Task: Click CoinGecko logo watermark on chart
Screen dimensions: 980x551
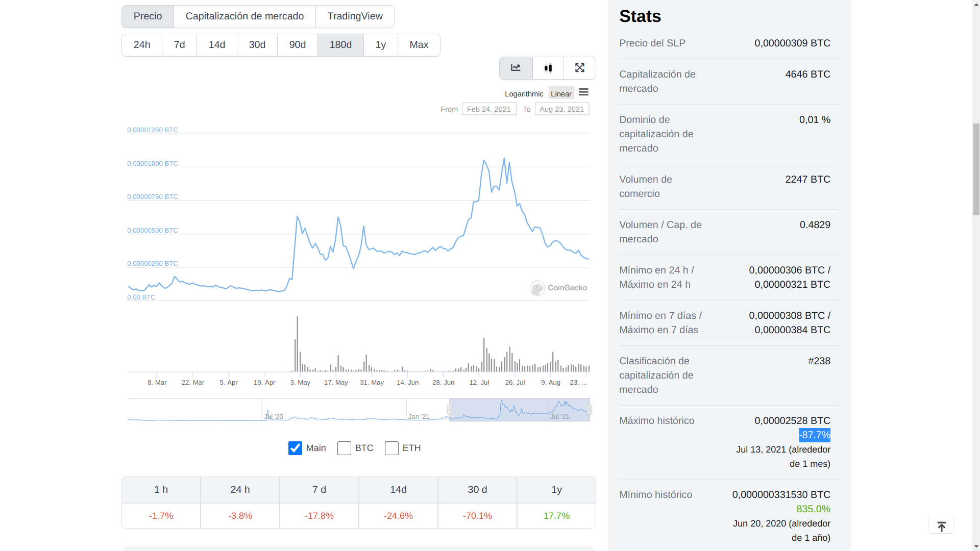Action: coord(558,288)
